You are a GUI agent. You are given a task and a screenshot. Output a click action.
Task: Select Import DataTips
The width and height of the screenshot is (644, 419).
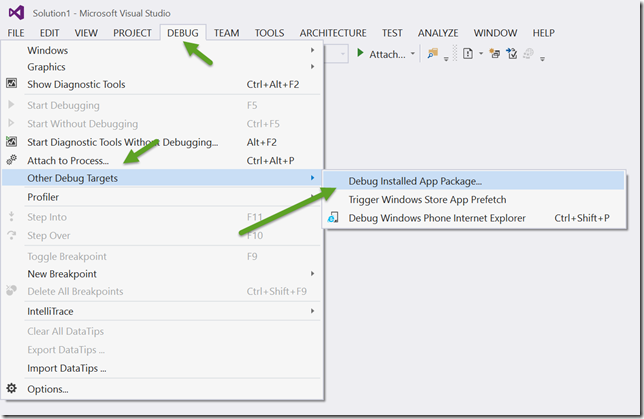click(162, 368)
